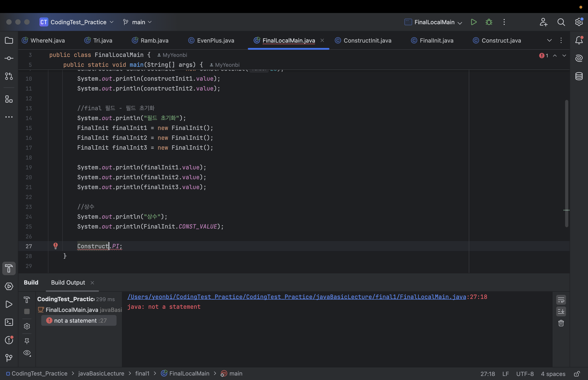Toggle the build view eye options
Screen dimensions: 588x380
coord(27,353)
